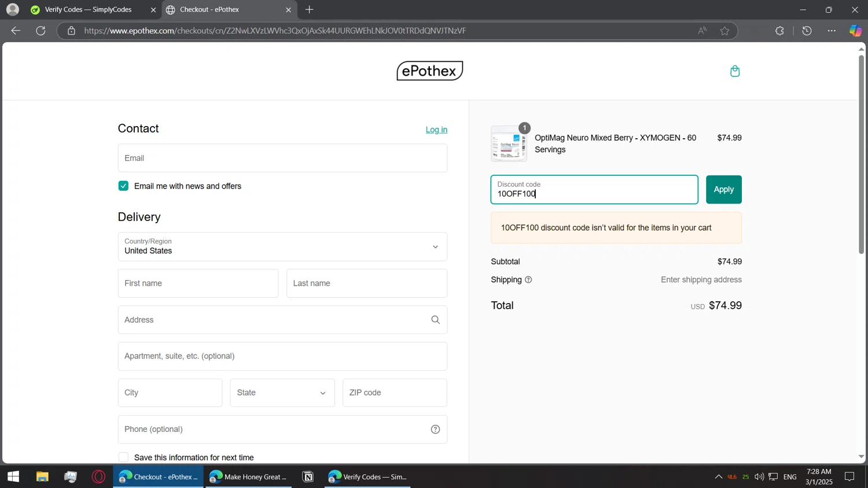
Task: Focus the Phone (optional) field
Action: tap(282, 429)
